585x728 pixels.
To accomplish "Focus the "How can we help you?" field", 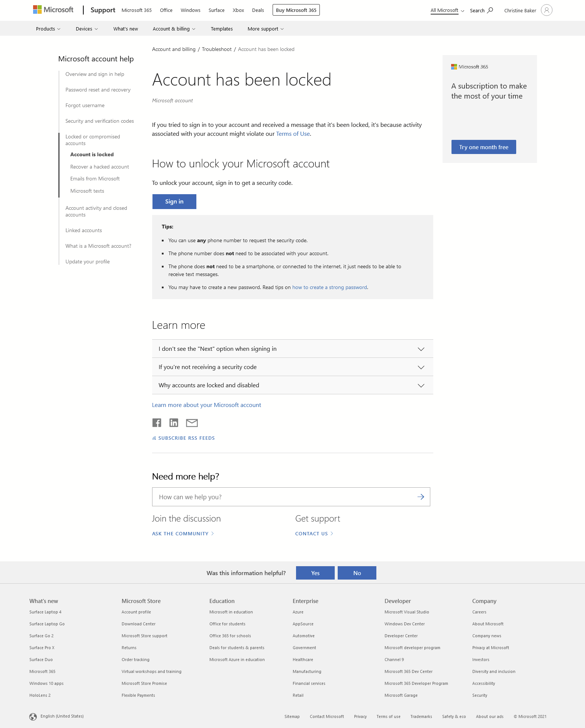I will coord(285,497).
